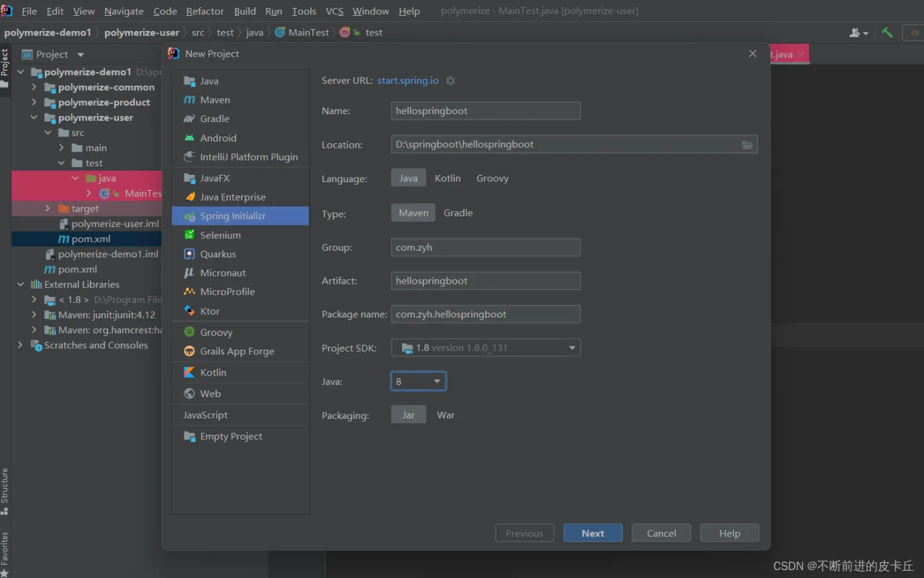Expand main folder in tree
The height and width of the screenshot is (578, 924).
(61, 148)
